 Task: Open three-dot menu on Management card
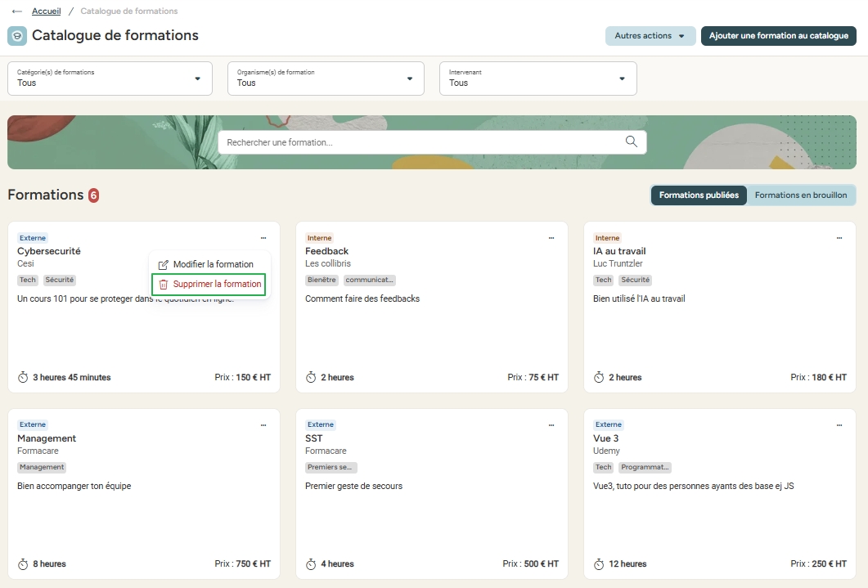click(263, 425)
